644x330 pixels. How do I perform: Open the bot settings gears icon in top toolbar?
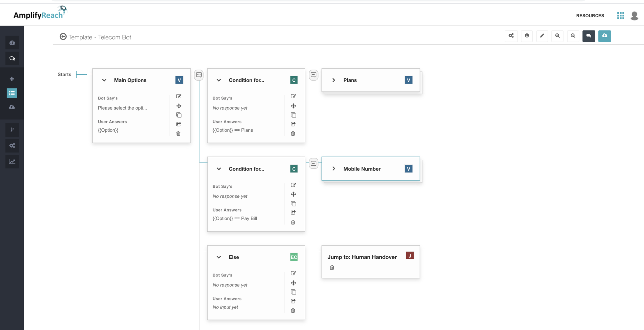[511, 36]
